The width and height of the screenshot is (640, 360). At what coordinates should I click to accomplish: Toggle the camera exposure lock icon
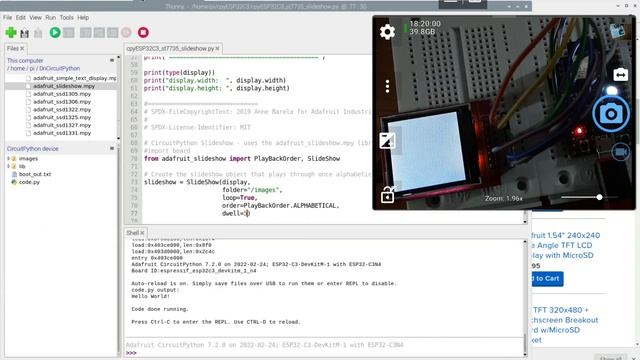(x=388, y=195)
